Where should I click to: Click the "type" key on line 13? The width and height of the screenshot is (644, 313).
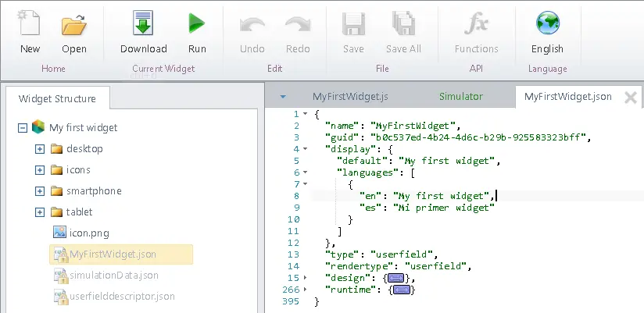click(x=342, y=254)
